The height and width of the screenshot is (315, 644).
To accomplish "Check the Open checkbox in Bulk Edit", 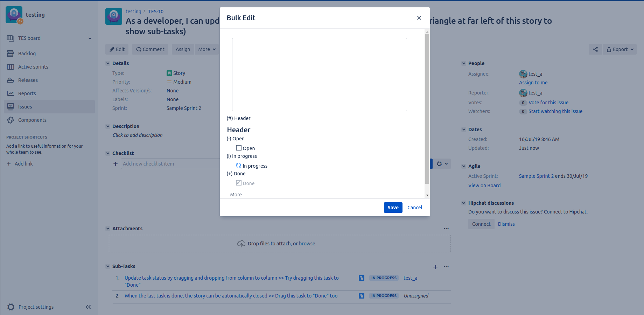I will 239,148.
